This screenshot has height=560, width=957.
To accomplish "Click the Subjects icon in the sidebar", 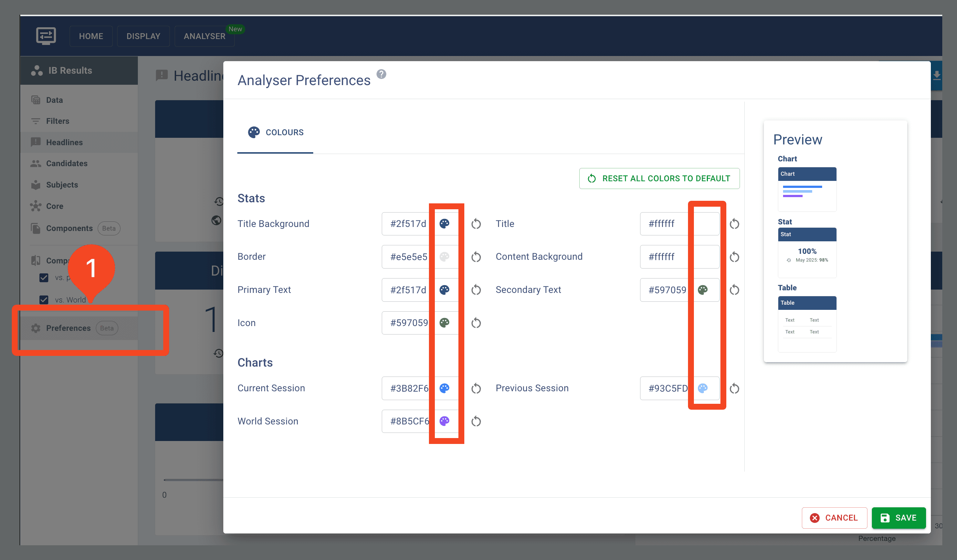I will click(x=36, y=185).
